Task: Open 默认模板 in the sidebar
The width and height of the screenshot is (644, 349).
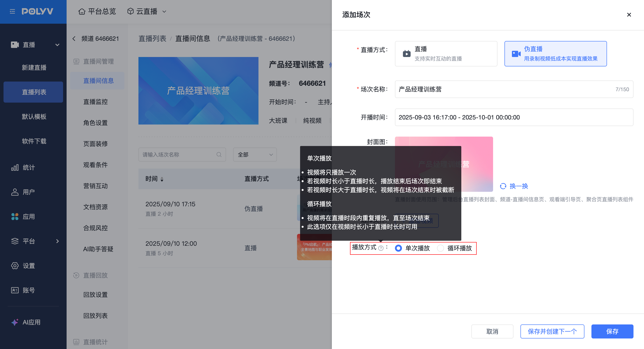Action: click(34, 117)
